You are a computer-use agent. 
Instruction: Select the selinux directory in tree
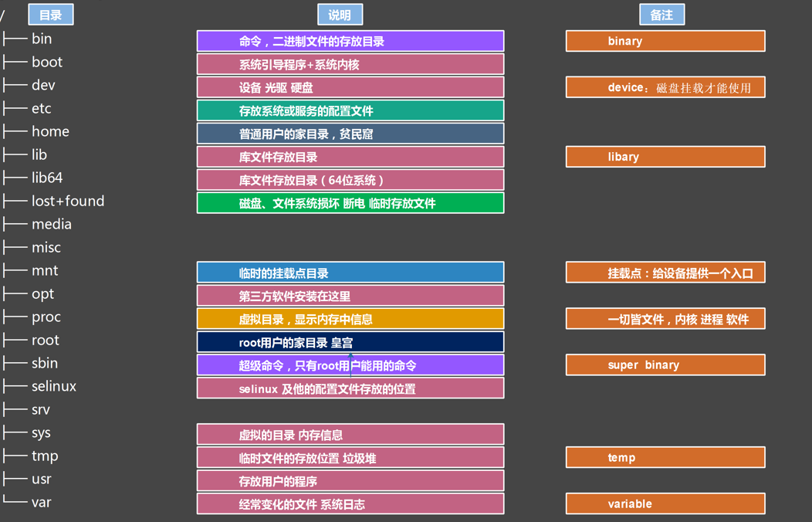tap(54, 386)
